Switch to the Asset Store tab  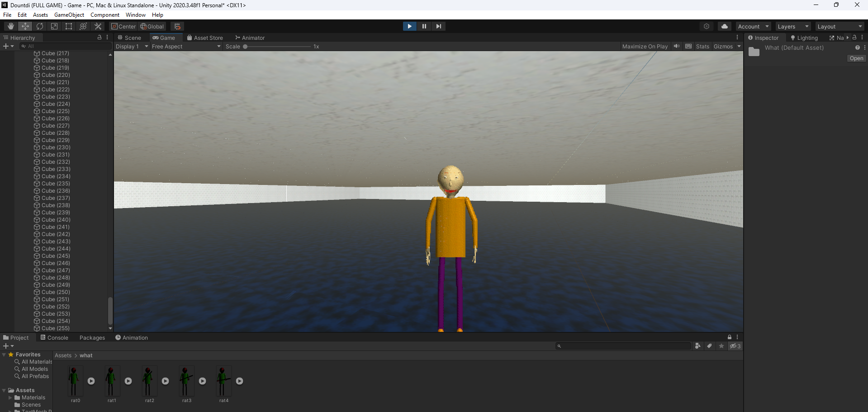[205, 38]
